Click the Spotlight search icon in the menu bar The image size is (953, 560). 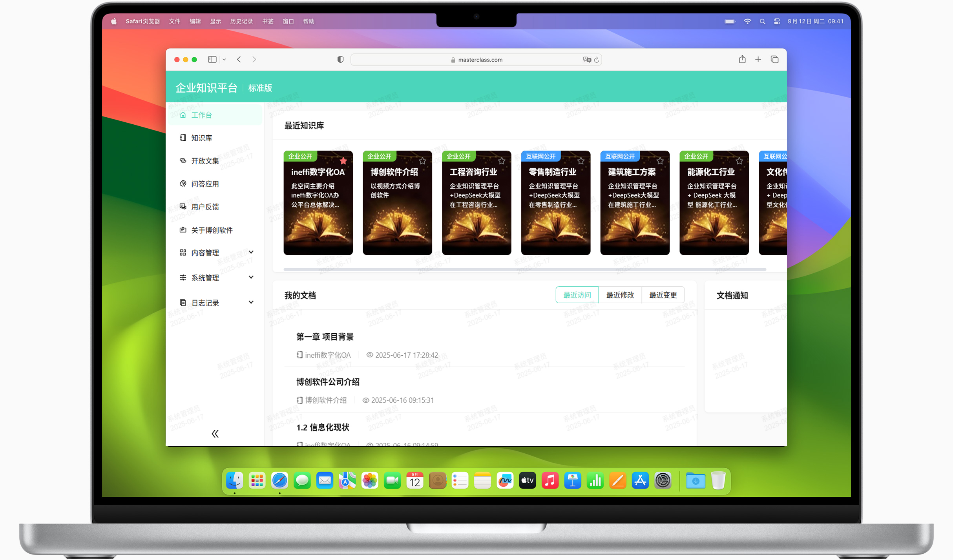click(762, 22)
